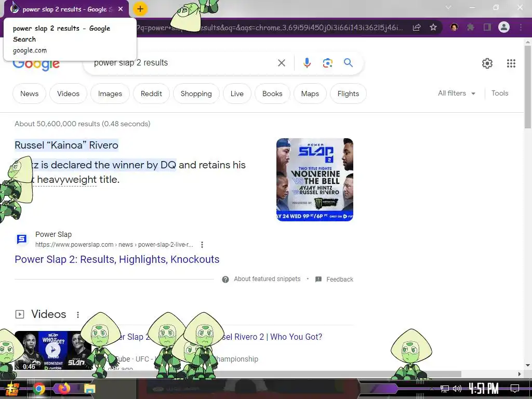Open more options for Power Slap result

202,245
